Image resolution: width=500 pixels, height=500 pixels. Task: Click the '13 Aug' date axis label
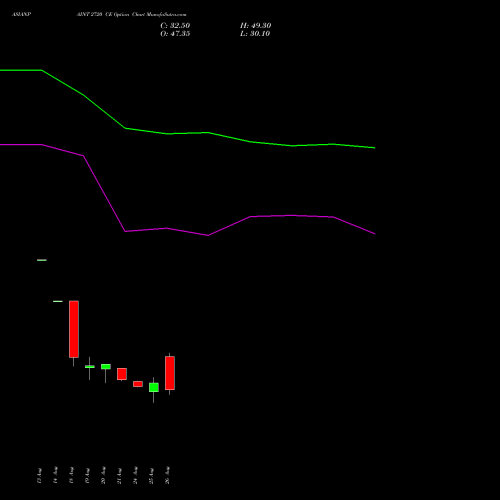pyautogui.click(x=39, y=476)
